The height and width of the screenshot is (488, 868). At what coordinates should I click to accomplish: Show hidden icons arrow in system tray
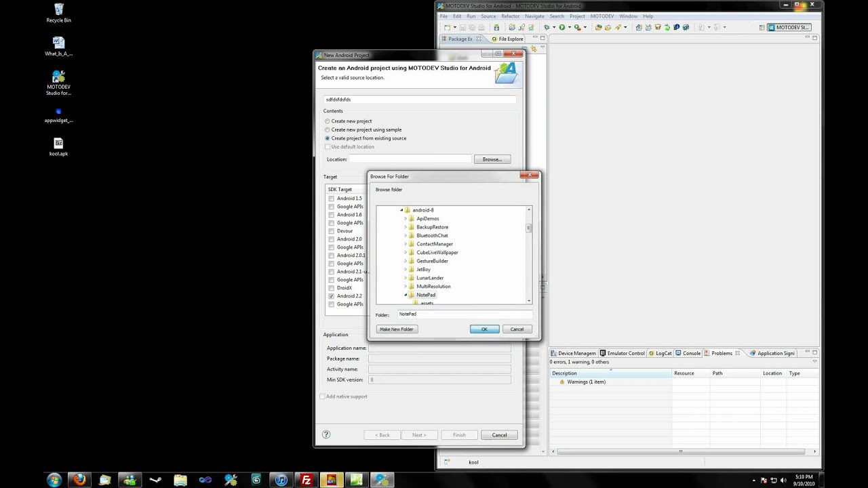[755, 481]
